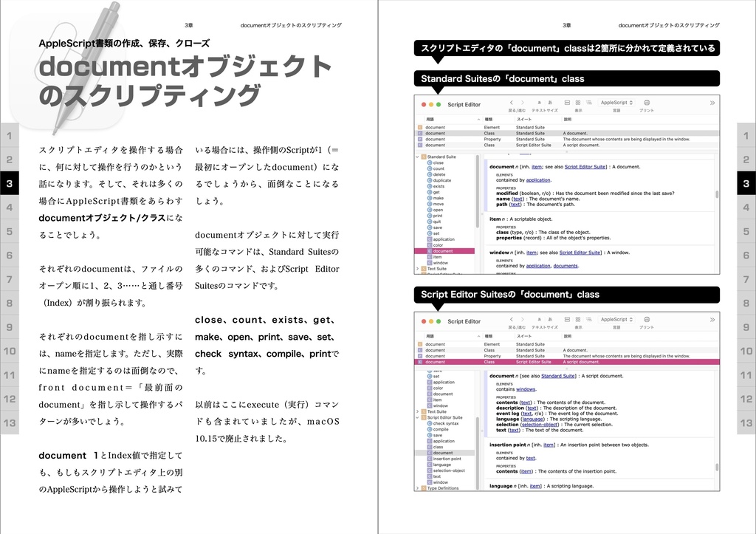
Task: Toggle the grid view icon under 表示
Action: click(577, 103)
